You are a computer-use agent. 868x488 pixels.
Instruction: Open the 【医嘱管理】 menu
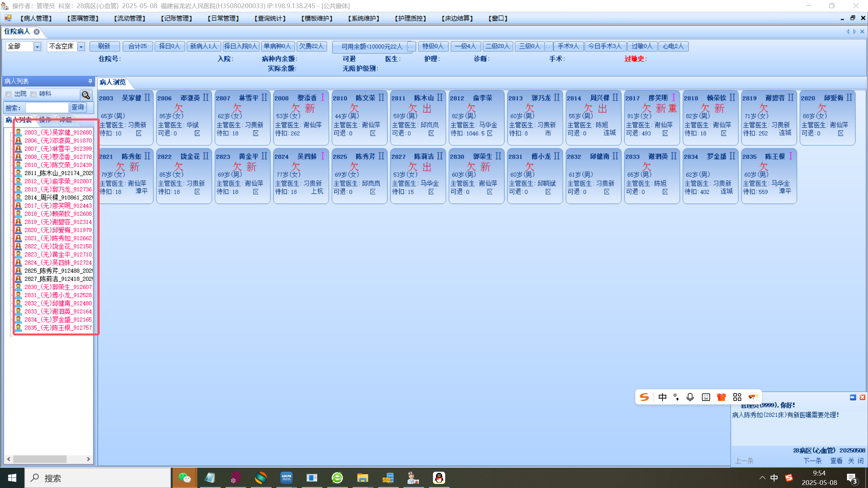tap(83, 18)
